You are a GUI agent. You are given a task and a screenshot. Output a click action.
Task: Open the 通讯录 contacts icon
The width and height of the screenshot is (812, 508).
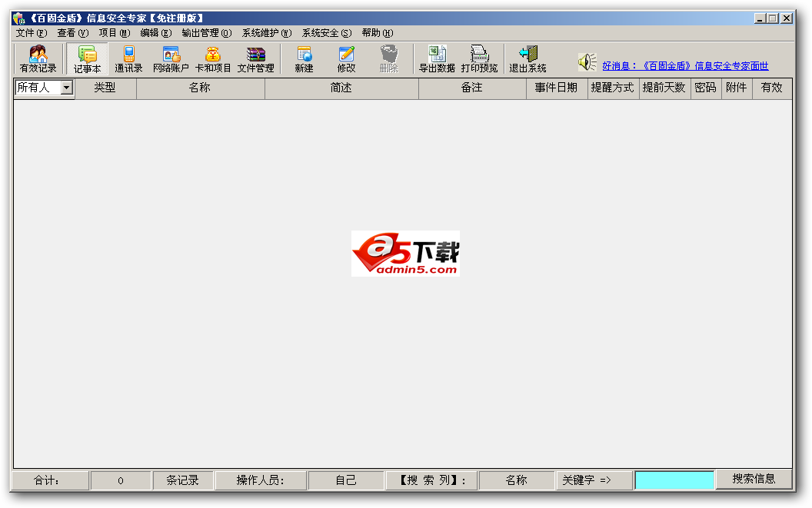point(128,58)
